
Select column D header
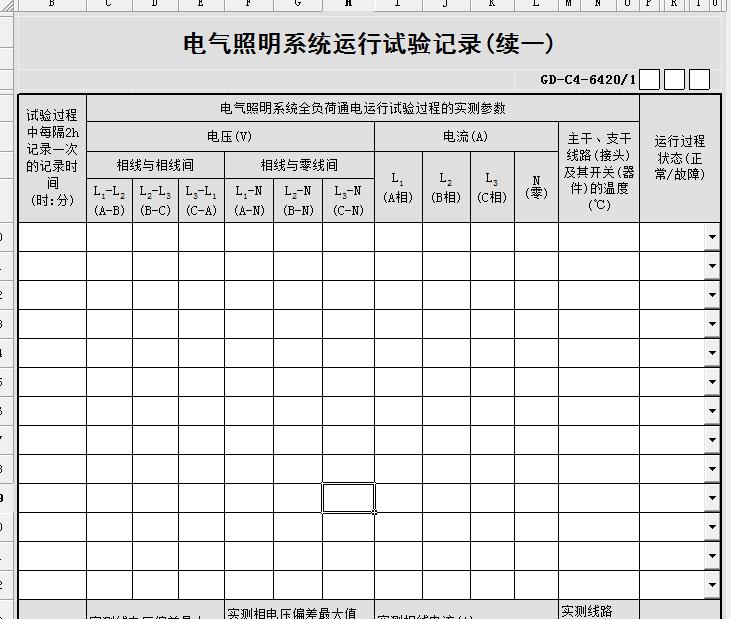point(155,4)
